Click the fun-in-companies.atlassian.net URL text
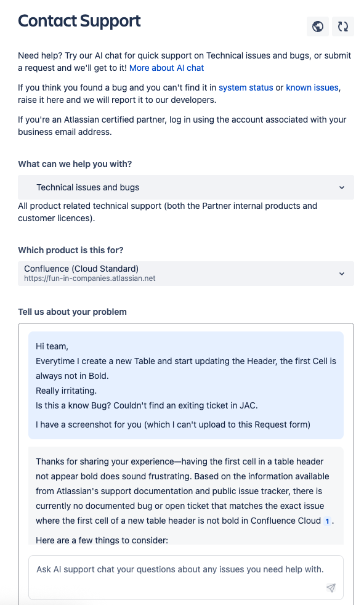 point(89,278)
